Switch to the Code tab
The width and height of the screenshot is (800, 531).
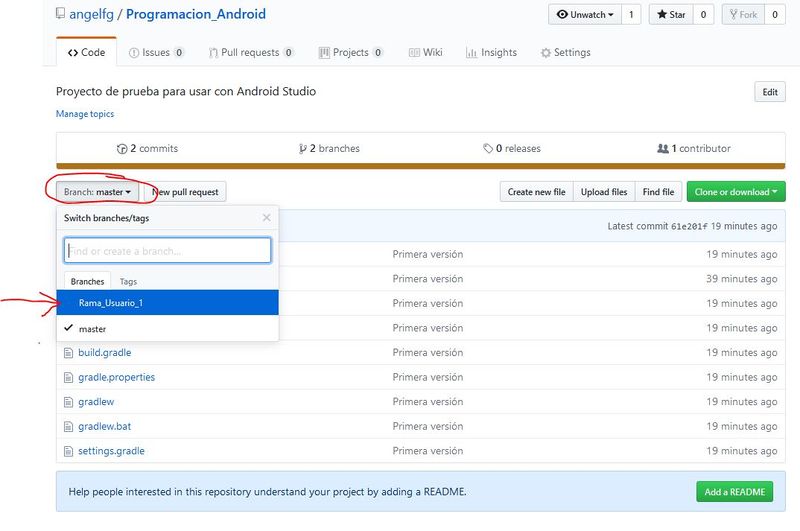pos(86,52)
